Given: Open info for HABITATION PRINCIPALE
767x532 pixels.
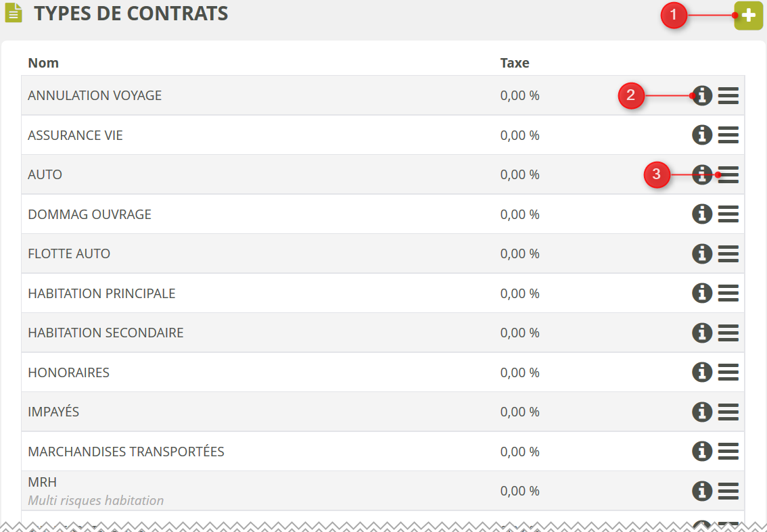Looking at the screenshot, I should (x=702, y=293).
